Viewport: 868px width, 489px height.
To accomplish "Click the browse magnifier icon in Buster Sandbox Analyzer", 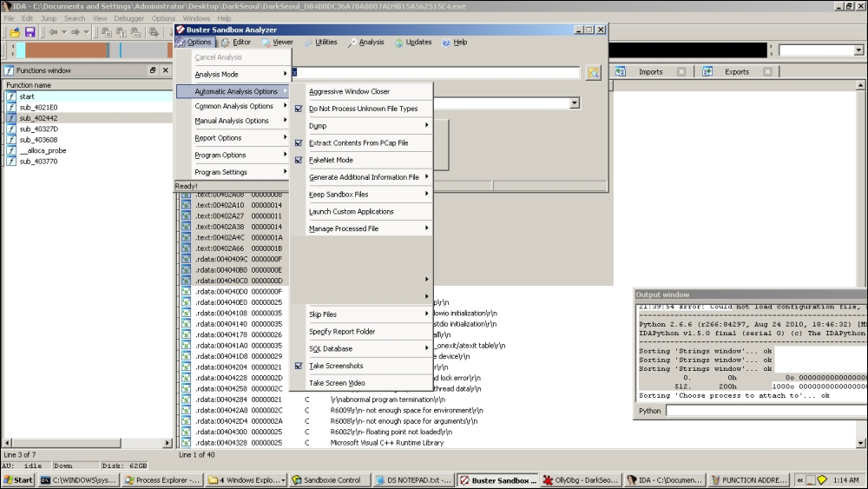I will click(x=594, y=73).
